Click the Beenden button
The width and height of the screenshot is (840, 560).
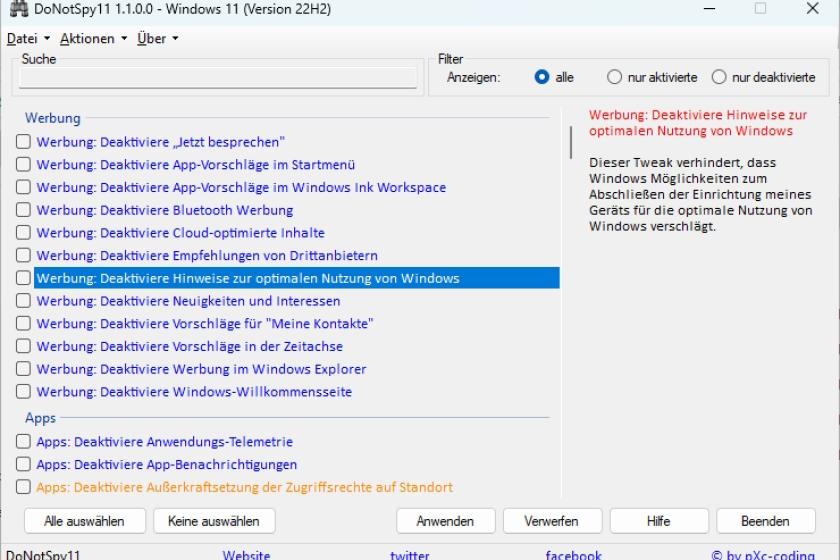766,521
